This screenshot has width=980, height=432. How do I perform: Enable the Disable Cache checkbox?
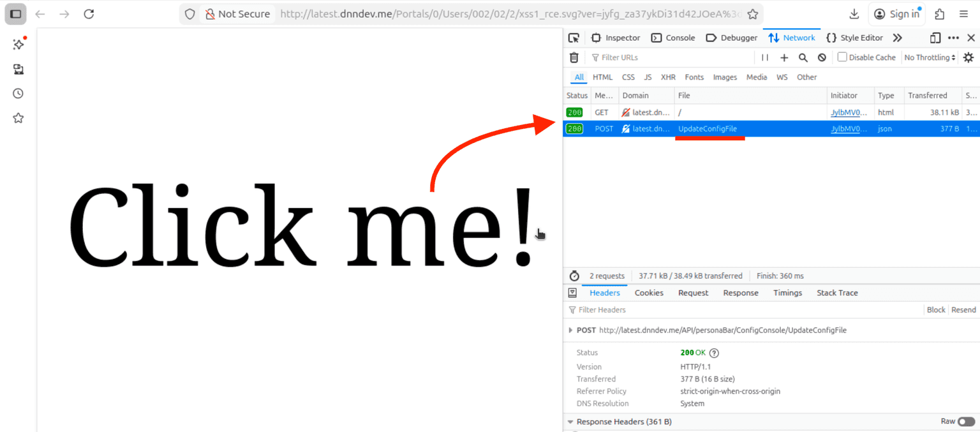click(x=842, y=57)
